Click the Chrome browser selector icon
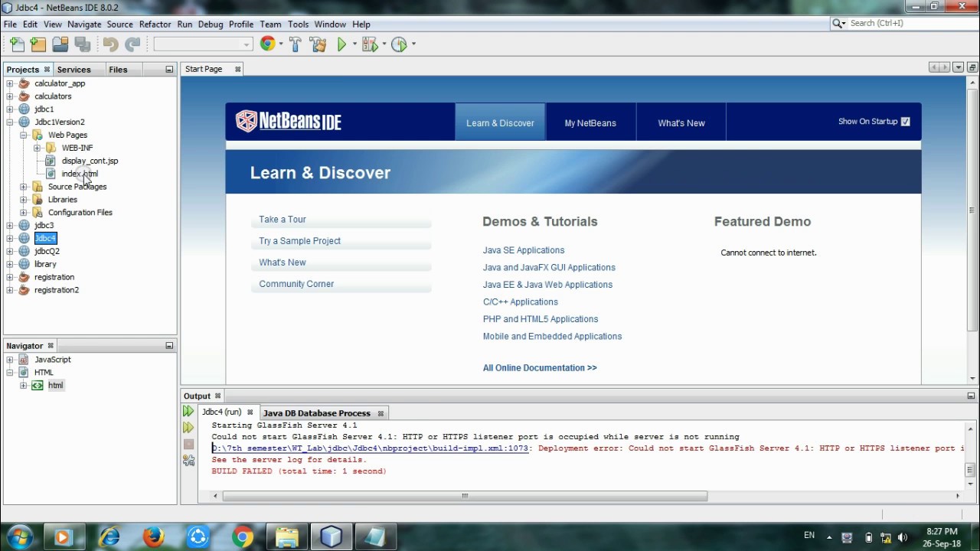 267,44
